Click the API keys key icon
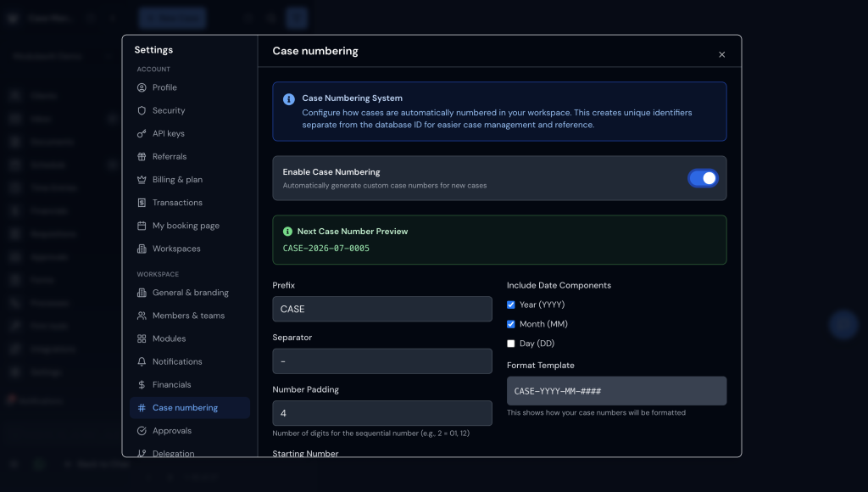This screenshot has height=492, width=868. [x=142, y=133]
